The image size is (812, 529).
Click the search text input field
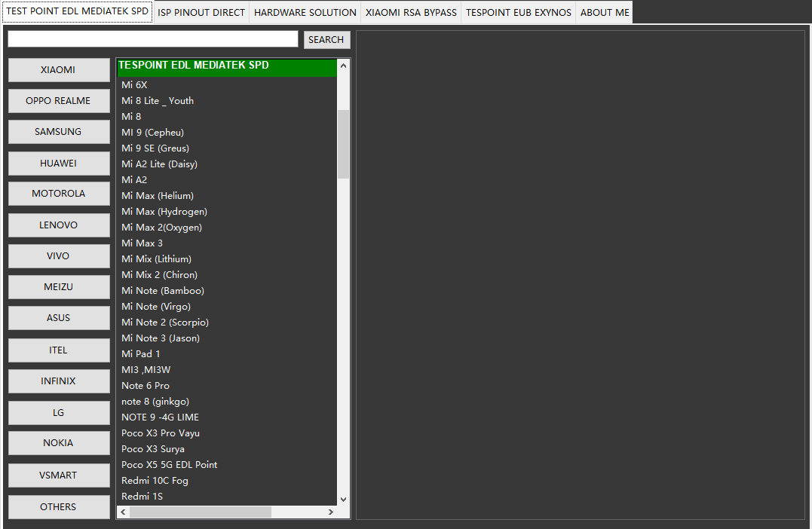click(153, 39)
